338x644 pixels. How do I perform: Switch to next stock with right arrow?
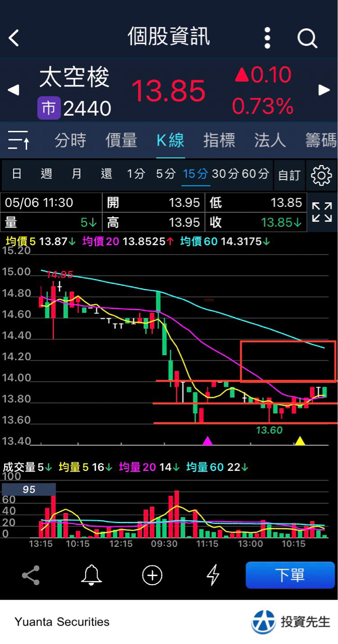[324, 91]
